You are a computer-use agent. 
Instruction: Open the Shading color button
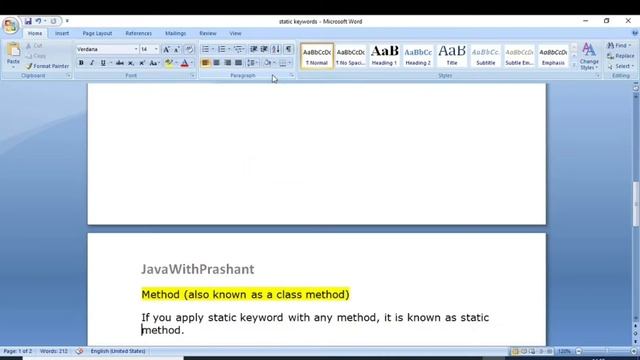coord(268,63)
